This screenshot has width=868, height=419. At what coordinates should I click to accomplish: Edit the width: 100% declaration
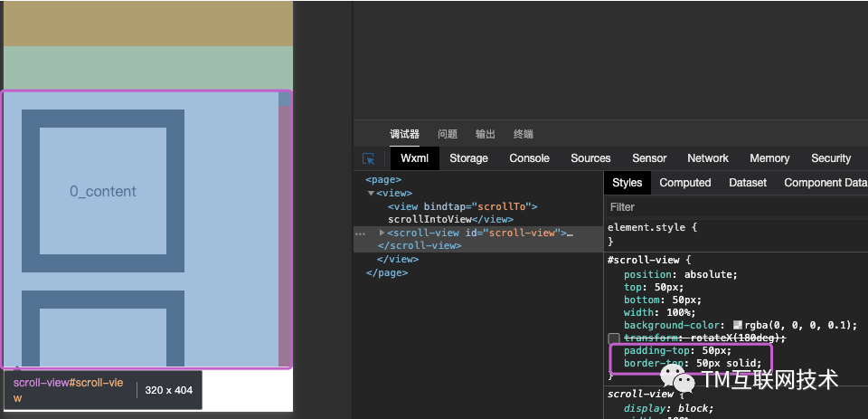(x=660, y=312)
